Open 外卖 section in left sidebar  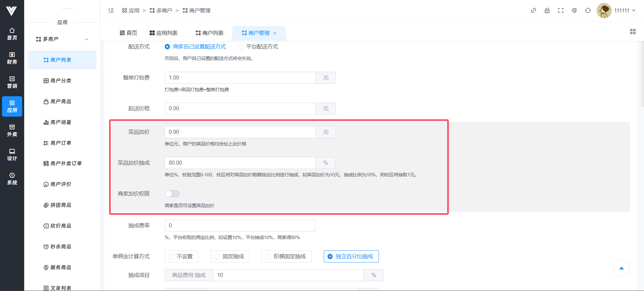tap(12, 130)
